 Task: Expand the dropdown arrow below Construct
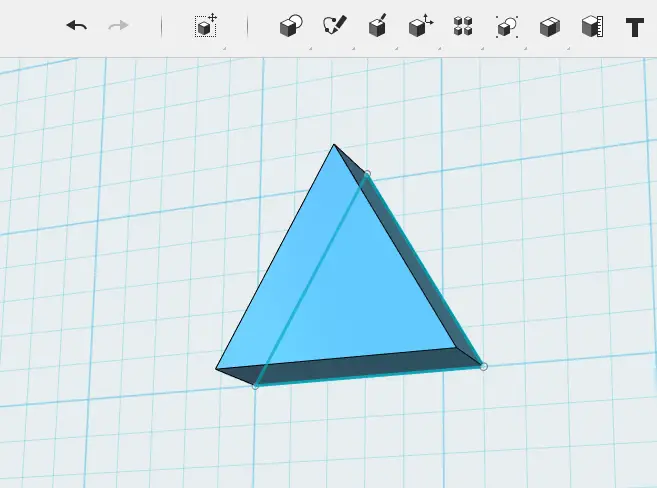(x=396, y=49)
